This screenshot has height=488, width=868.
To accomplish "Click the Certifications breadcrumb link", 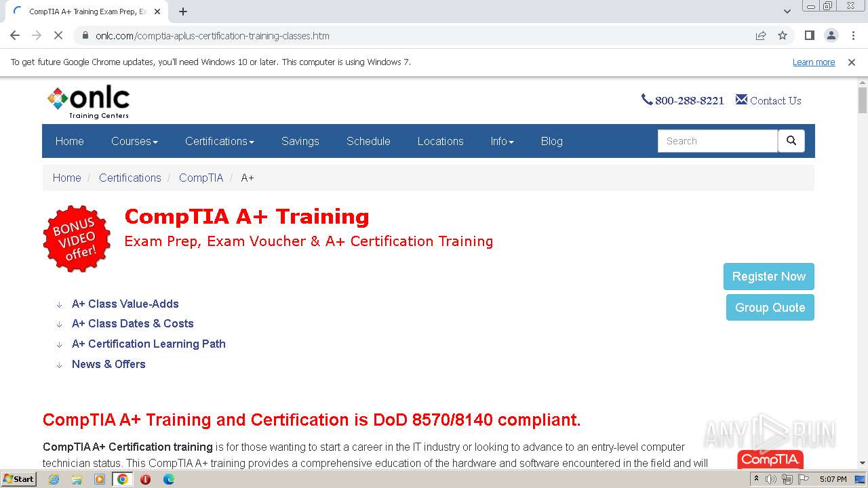I will click(130, 178).
